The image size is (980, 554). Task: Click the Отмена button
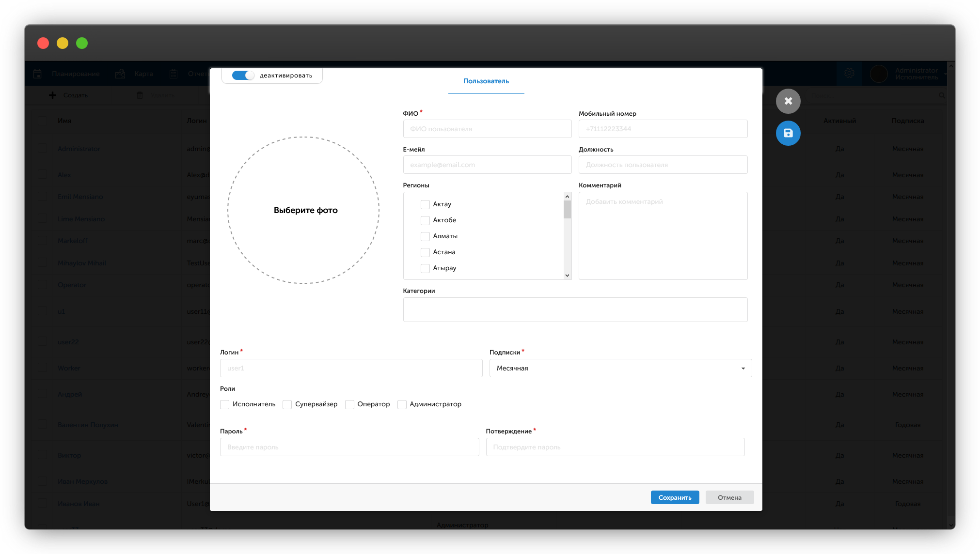click(729, 497)
